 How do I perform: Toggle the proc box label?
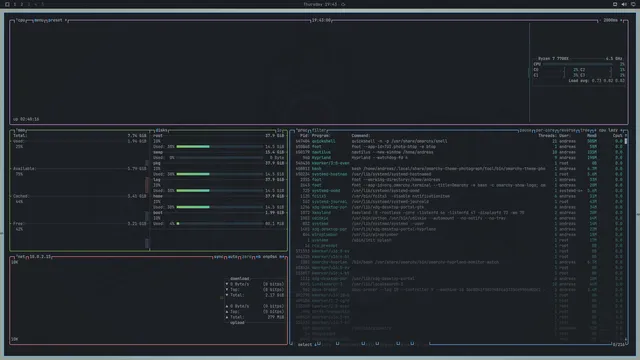302,131
